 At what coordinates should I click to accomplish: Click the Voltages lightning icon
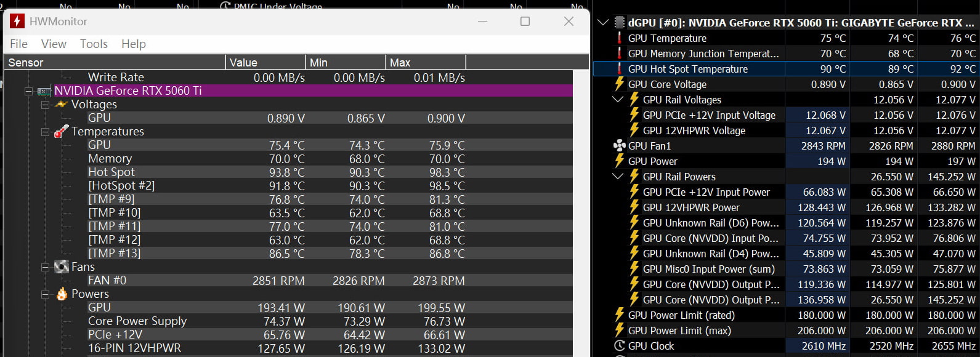coord(61,105)
